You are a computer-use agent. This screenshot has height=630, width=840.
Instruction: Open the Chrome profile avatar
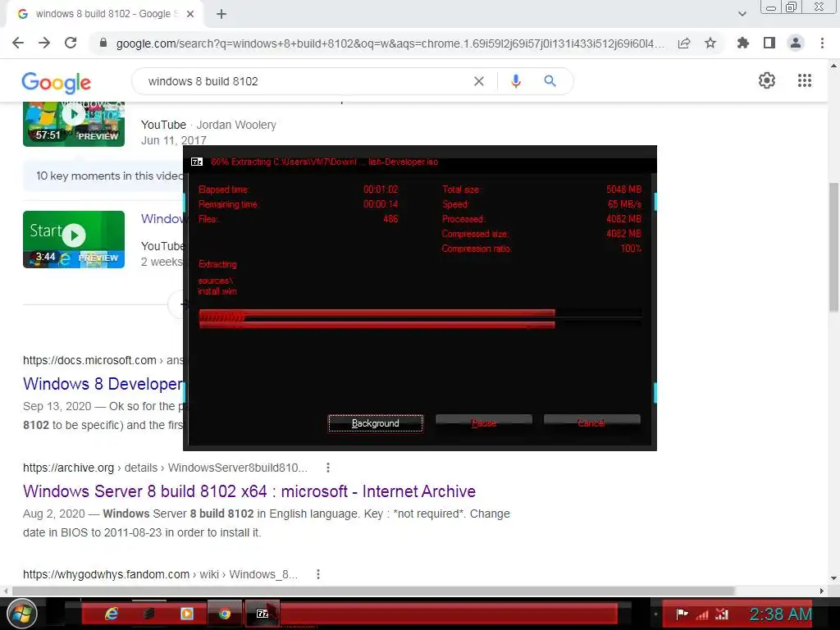[x=796, y=43]
